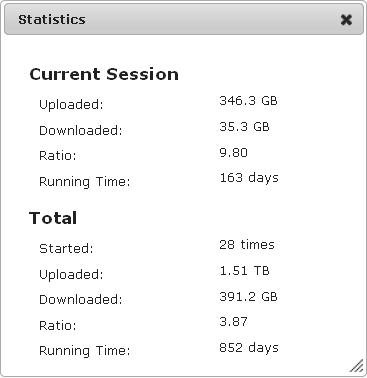Viewport: 367px width, 378px height.
Task: Click the Total heading
Action: [x=53, y=218]
